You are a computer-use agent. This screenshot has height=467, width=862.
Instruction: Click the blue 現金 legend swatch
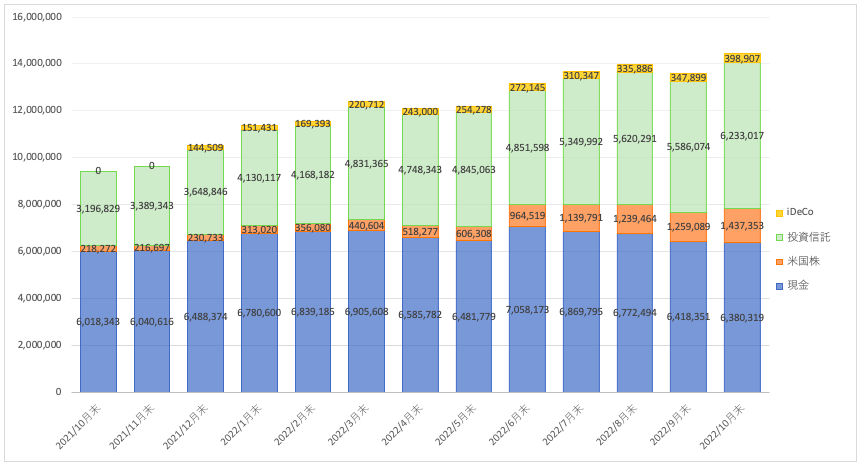[x=777, y=285]
